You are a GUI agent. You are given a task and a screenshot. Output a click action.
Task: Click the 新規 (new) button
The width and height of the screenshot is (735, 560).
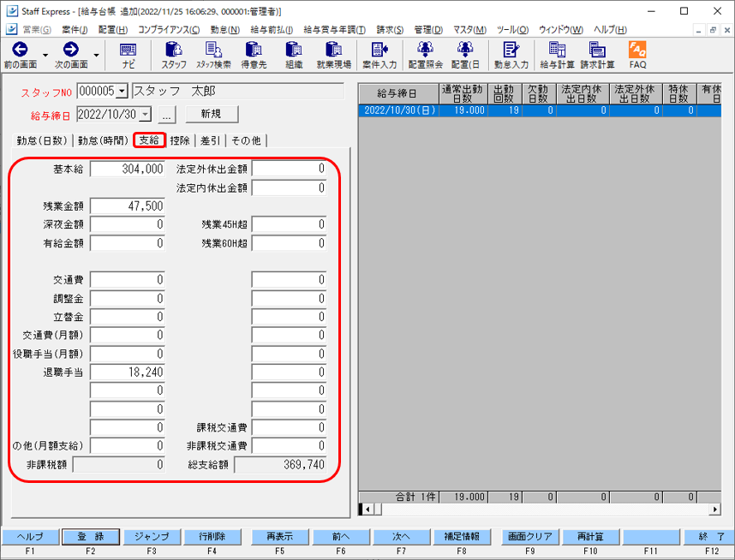pyautogui.click(x=214, y=115)
